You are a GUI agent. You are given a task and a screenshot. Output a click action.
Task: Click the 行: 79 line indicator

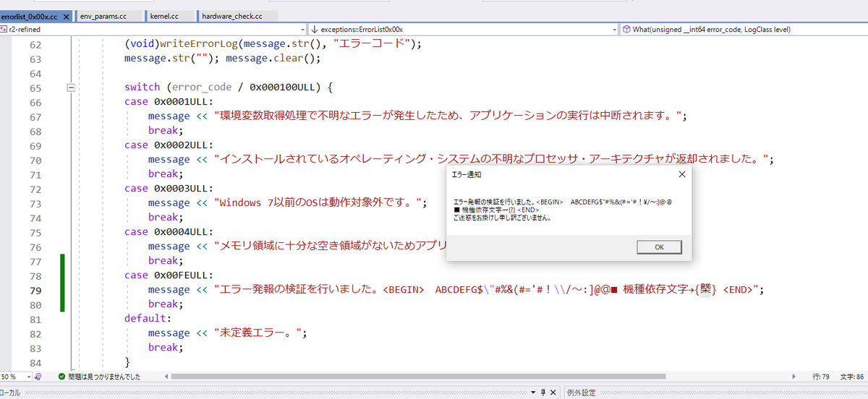[x=820, y=377]
